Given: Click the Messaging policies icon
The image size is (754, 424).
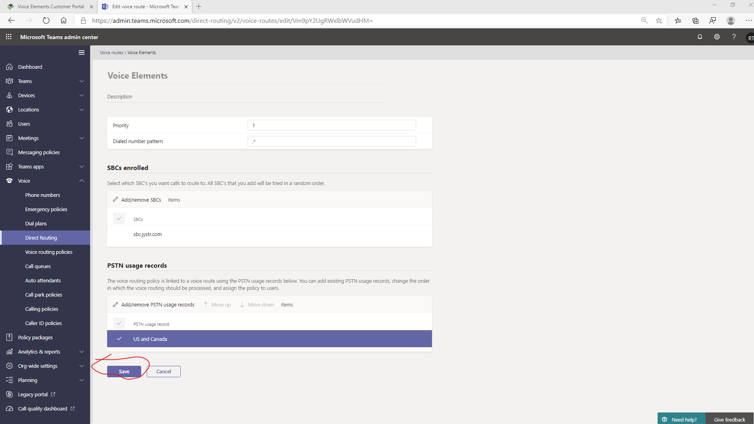Looking at the screenshot, I should (9, 152).
